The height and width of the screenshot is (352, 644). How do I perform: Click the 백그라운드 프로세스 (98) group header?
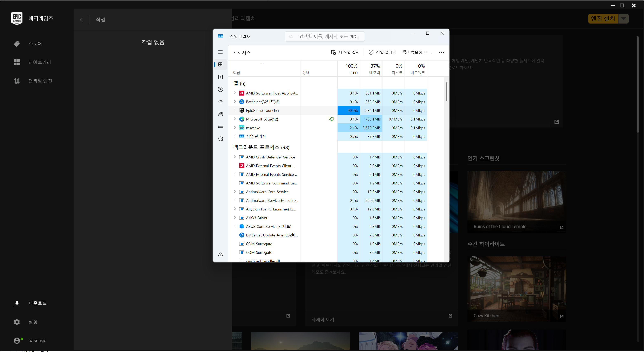[261, 147]
